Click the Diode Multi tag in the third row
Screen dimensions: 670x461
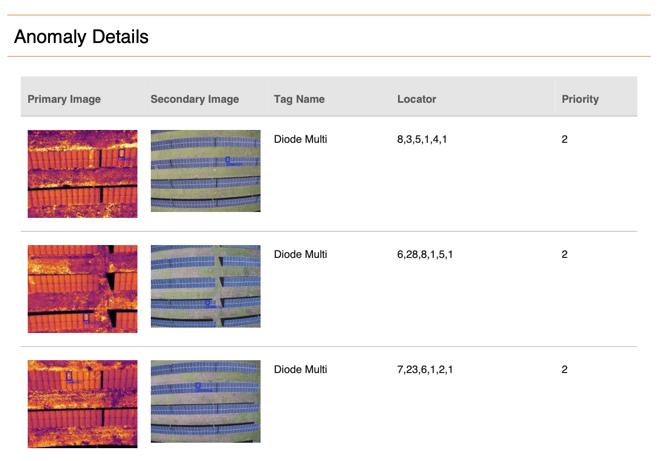300,370
